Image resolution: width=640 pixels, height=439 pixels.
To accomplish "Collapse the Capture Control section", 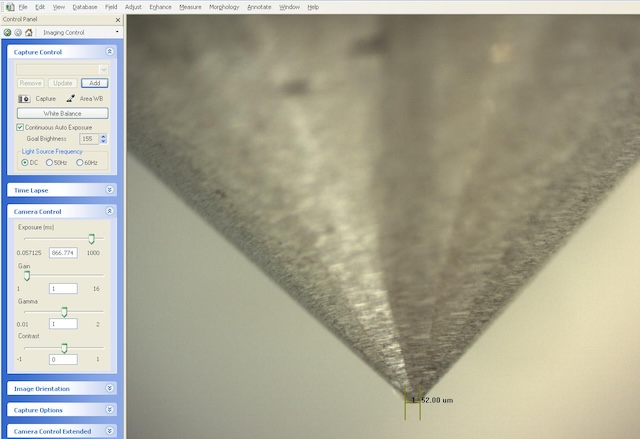I will [x=109, y=51].
